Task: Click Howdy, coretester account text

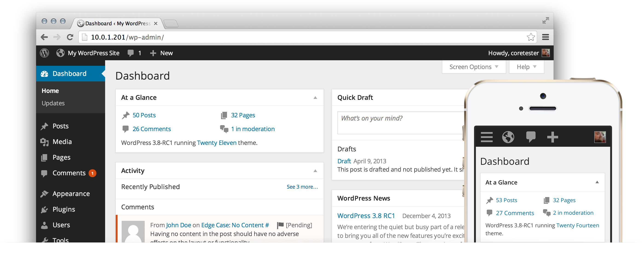Action: coord(513,53)
